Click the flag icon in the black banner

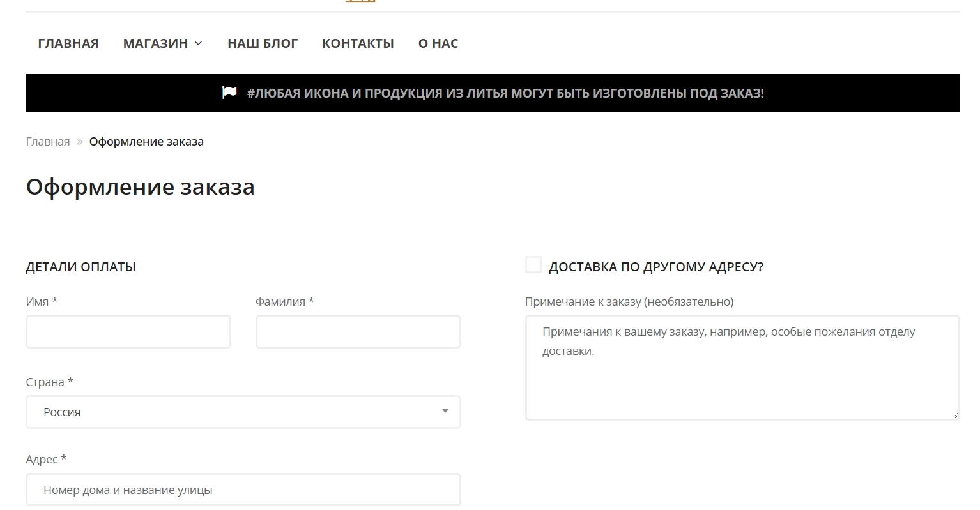tap(229, 93)
